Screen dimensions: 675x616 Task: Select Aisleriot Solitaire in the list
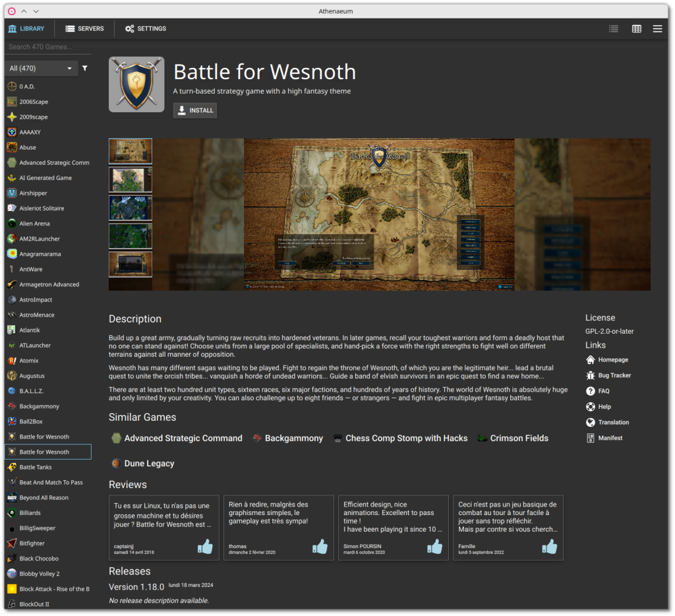47,208
